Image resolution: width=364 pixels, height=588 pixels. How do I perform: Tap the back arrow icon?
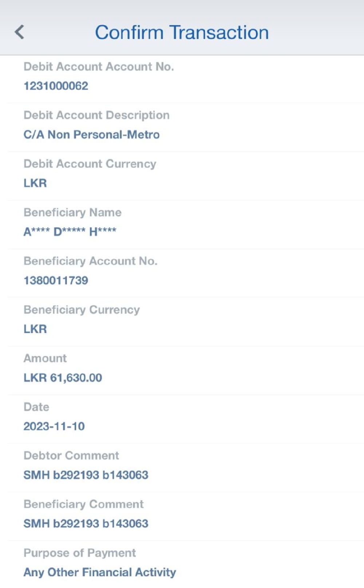click(x=20, y=32)
